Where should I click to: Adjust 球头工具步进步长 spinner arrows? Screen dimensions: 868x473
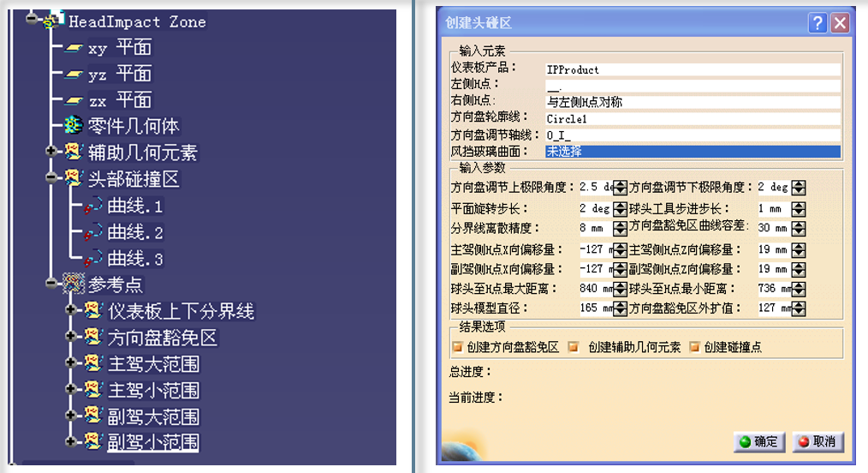[799, 209]
